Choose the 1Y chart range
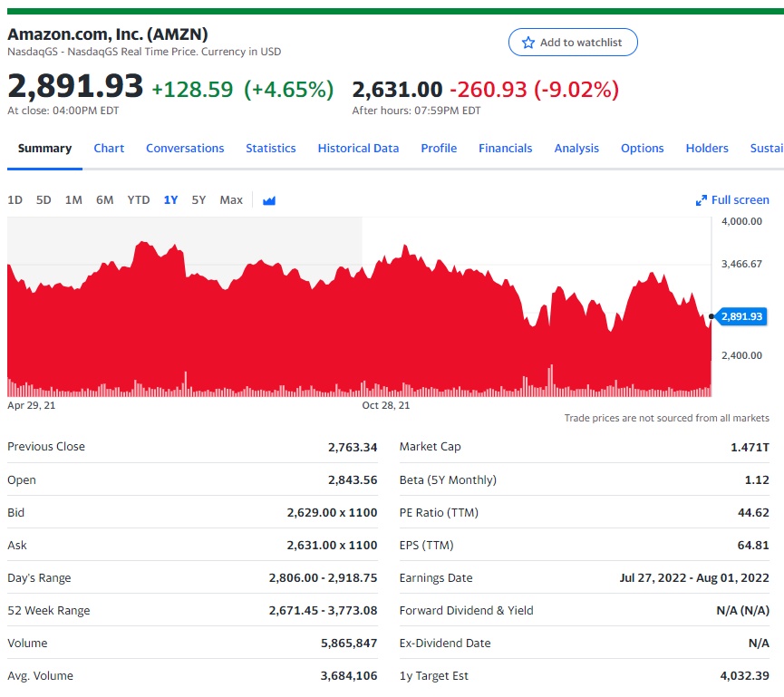Image resolution: width=784 pixels, height=697 pixels. click(170, 200)
